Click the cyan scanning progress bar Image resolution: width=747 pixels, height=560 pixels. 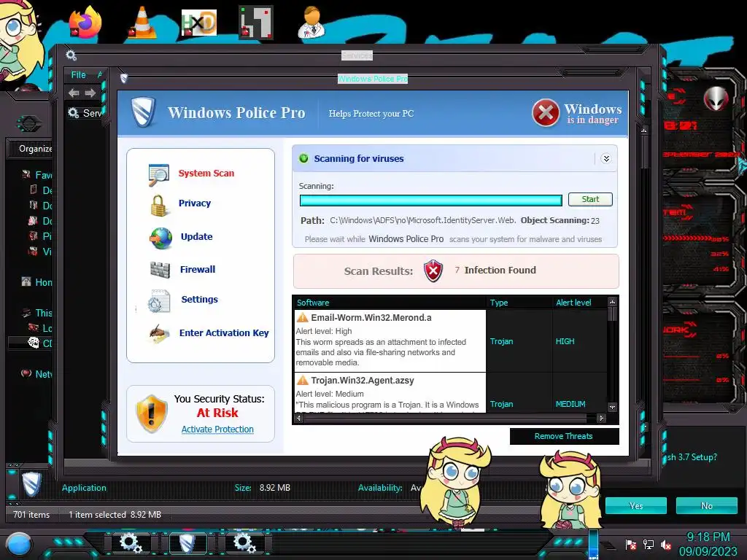430,200
